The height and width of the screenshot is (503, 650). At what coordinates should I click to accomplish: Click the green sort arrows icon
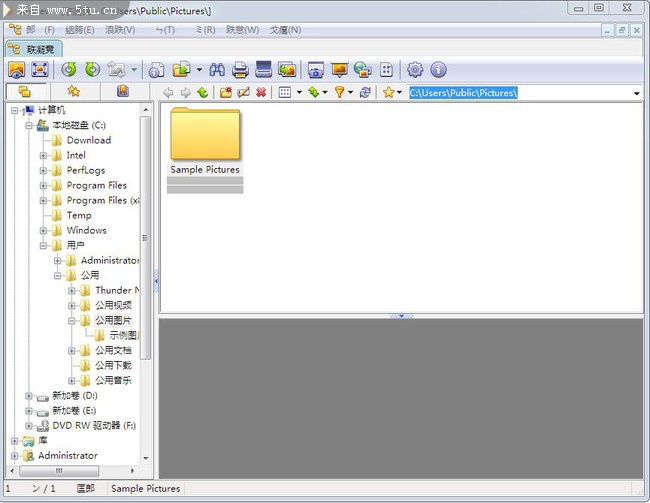(x=314, y=92)
